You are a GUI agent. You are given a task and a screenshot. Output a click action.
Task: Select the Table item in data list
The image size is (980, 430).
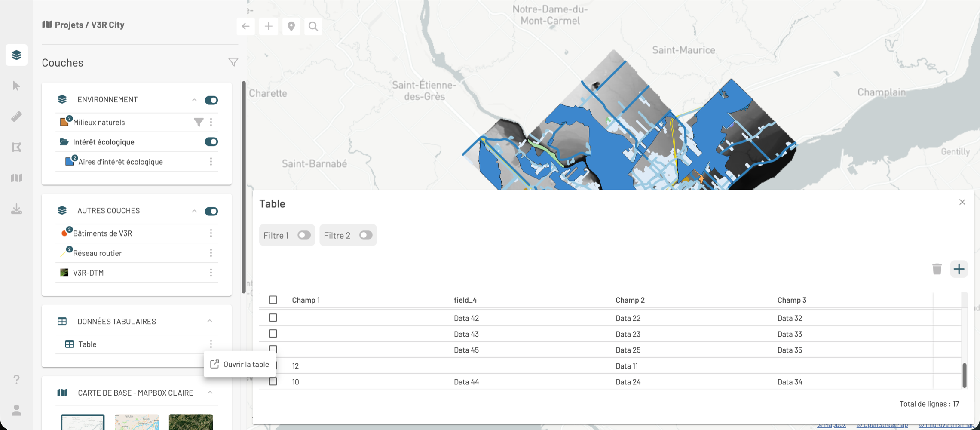click(x=87, y=344)
